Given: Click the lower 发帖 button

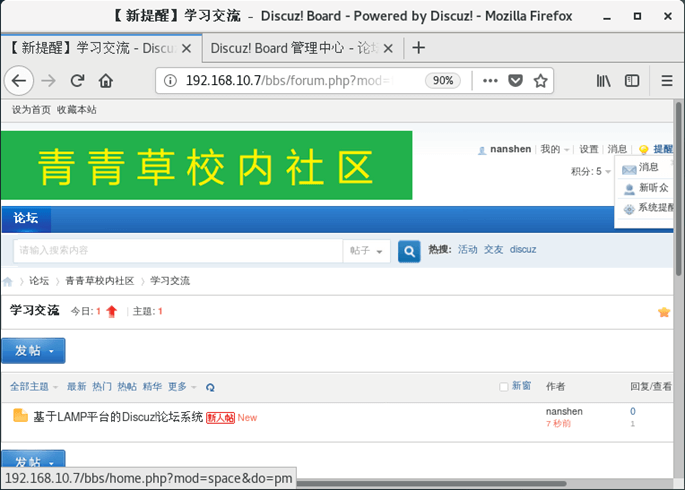Looking at the screenshot, I should coord(34,459).
